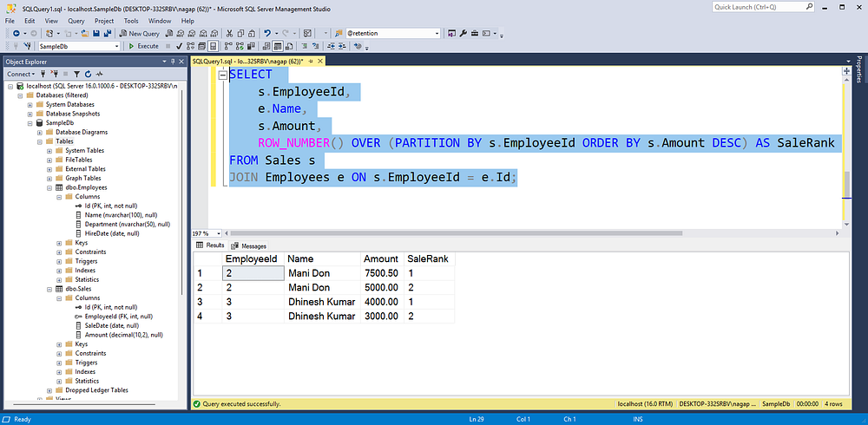This screenshot has width=868, height=425.
Task: Click the Display Estimated Execution Plan icon
Action: click(190, 46)
